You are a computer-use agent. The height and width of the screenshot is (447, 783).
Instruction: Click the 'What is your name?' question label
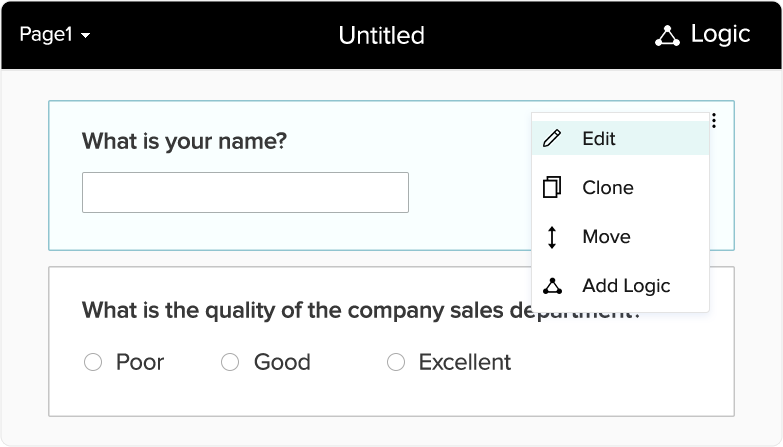(x=184, y=141)
